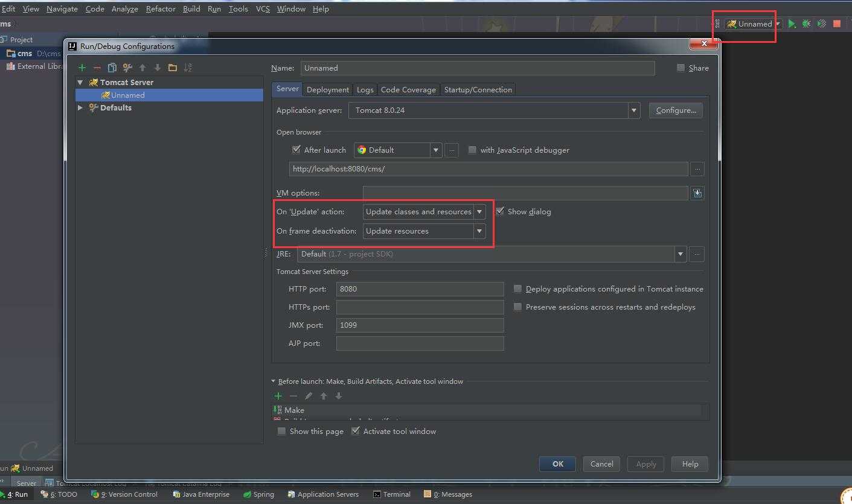Switch to Logs tab

tap(365, 89)
